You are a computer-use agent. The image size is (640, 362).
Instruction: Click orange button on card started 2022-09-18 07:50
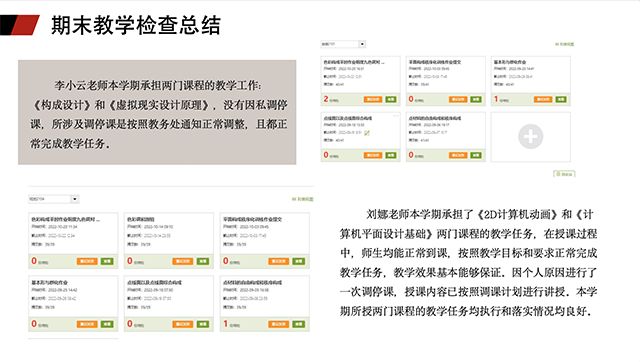[182, 324]
